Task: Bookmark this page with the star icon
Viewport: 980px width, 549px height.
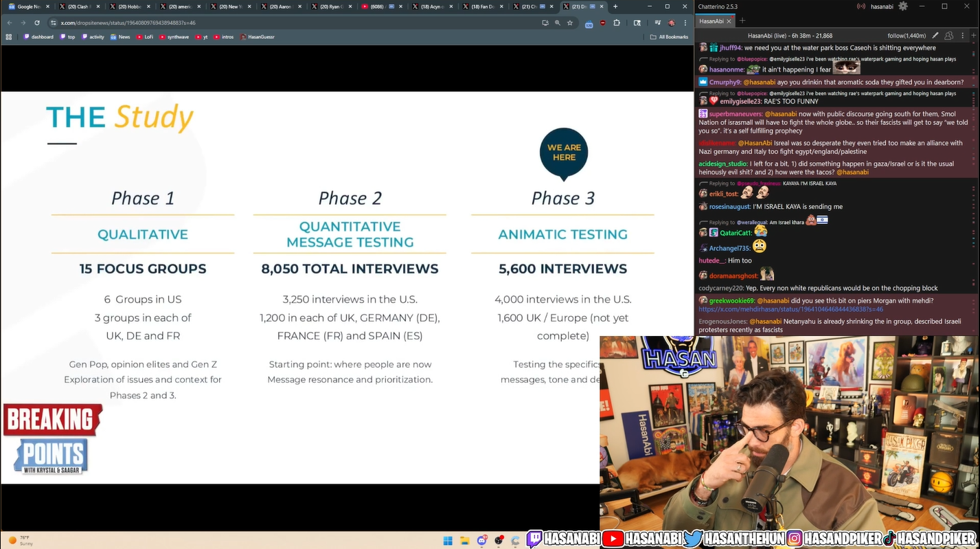Action: coord(570,23)
